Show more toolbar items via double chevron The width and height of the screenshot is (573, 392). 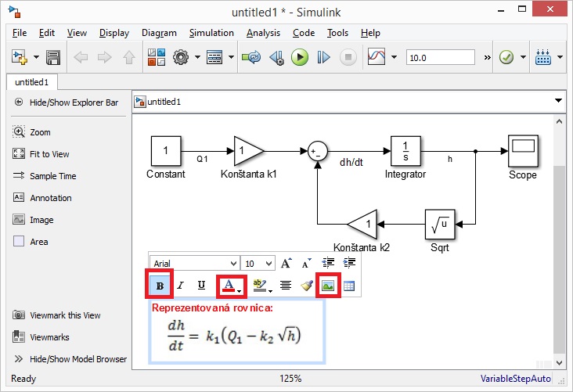(487, 57)
